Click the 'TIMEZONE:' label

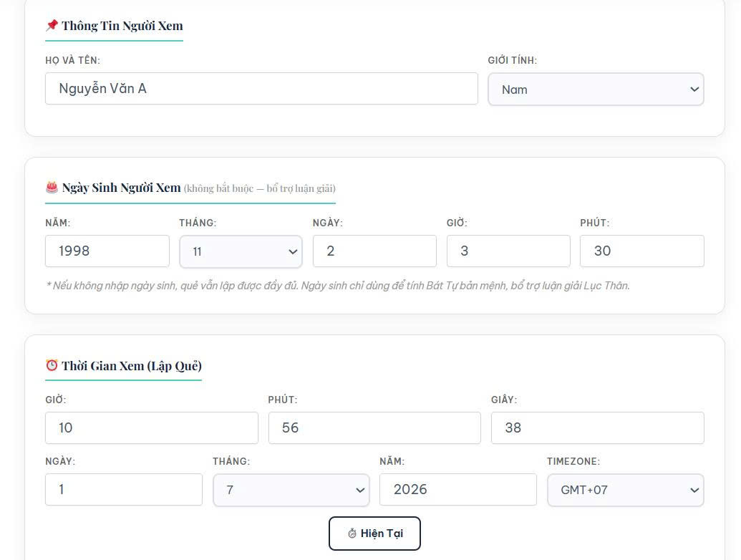pos(573,461)
